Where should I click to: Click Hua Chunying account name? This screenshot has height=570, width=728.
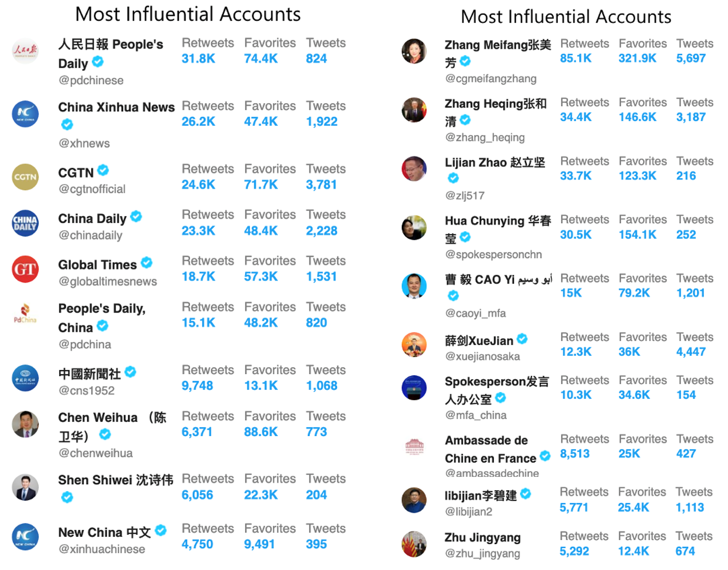coord(498,228)
